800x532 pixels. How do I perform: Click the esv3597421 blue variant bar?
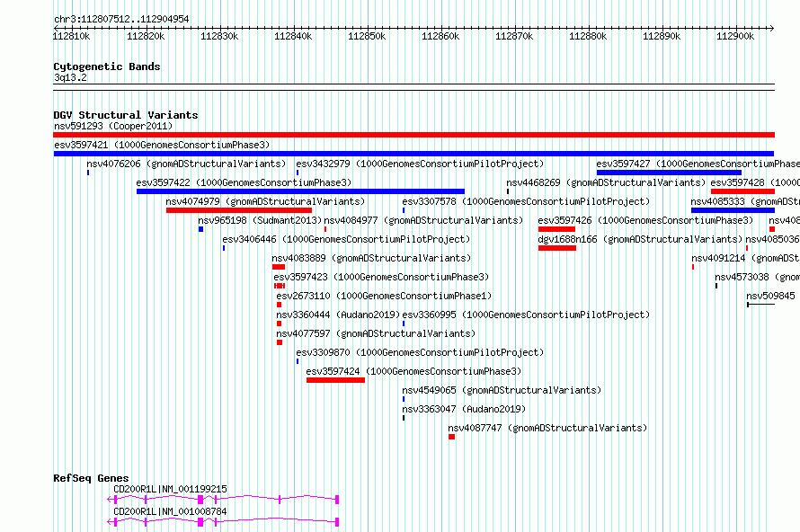413,154
